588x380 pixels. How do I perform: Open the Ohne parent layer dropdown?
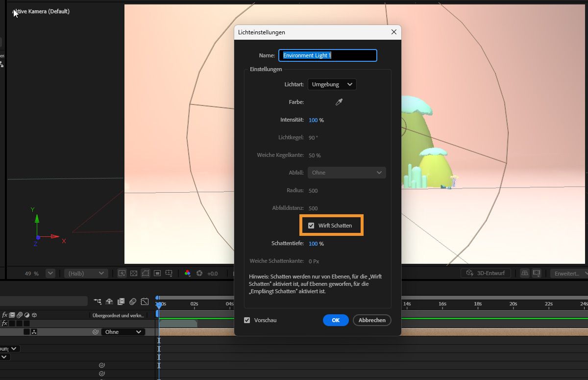pos(122,332)
